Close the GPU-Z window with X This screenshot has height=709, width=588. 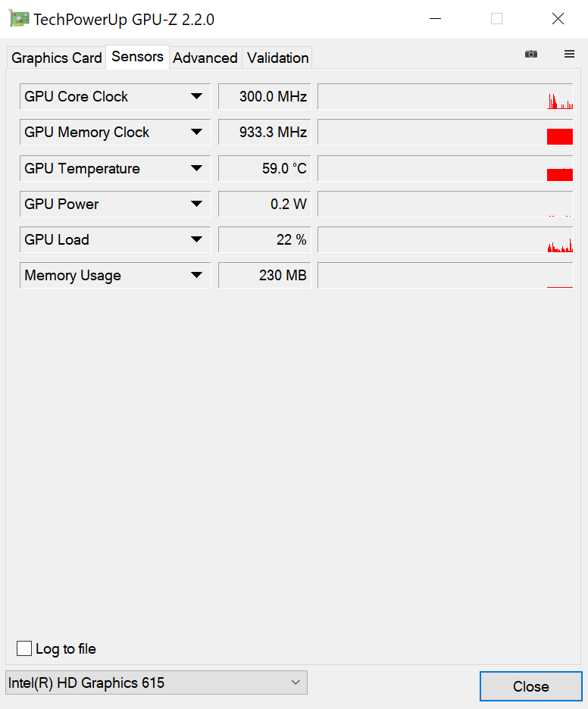click(x=558, y=19)
